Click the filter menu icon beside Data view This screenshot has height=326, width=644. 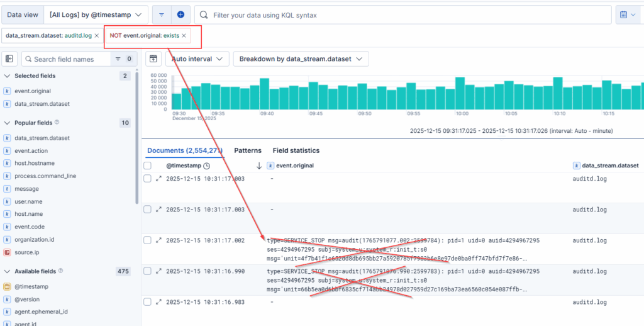tap(161, 14)
